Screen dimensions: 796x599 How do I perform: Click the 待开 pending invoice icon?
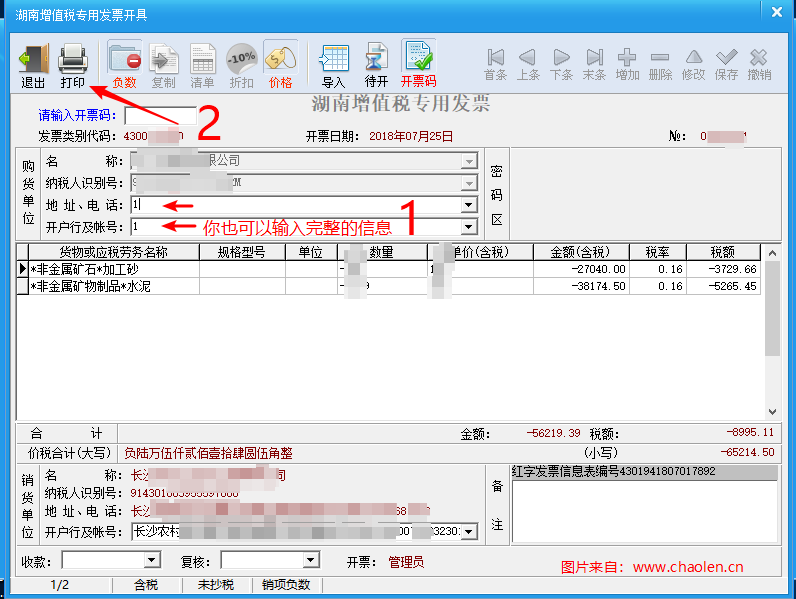(x=376, y=64)
